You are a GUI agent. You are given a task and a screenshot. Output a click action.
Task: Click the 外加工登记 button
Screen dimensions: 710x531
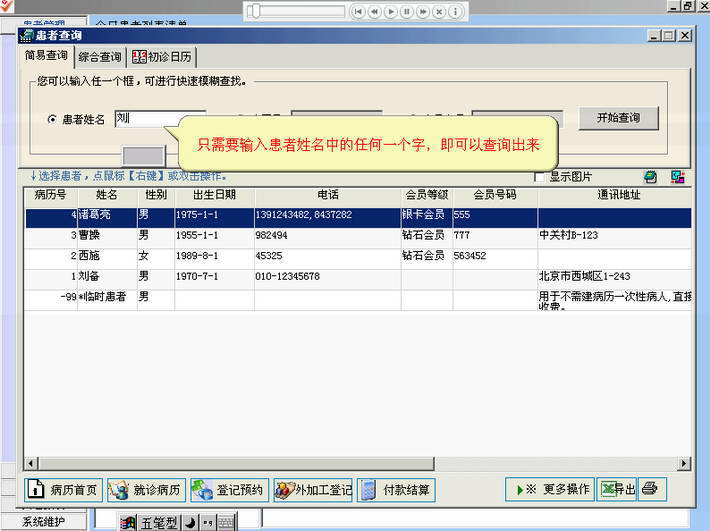pos(313,490)
